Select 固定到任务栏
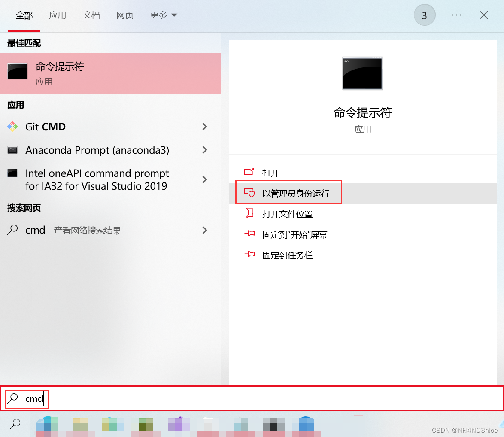This screenshot has height=437, width=504. [x=363, y=255]
